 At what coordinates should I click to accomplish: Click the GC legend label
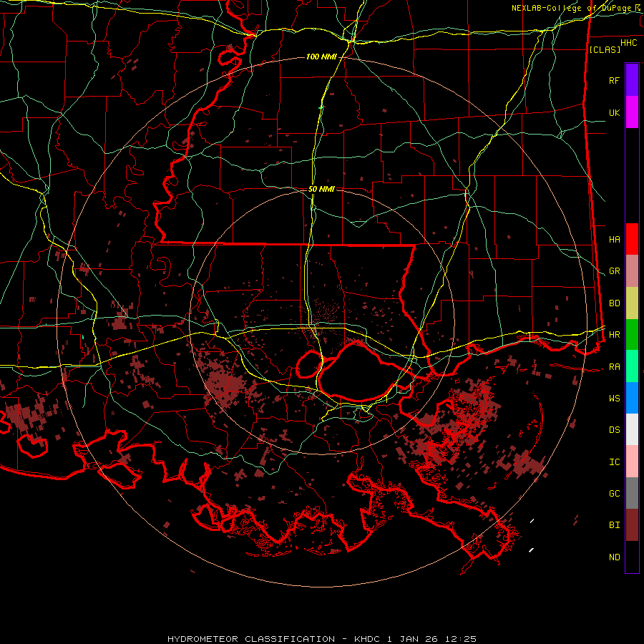pos(614,494)
